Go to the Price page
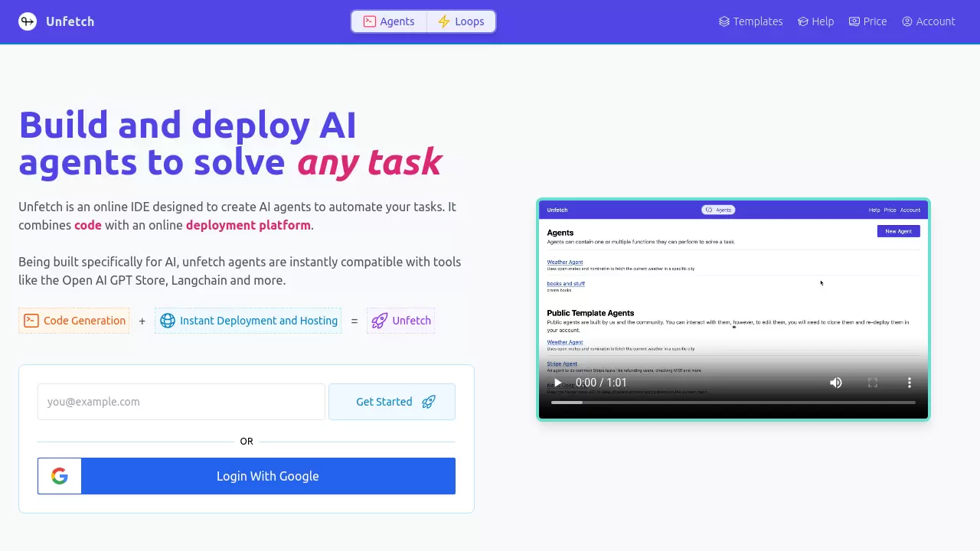 (x=867, y=21)
